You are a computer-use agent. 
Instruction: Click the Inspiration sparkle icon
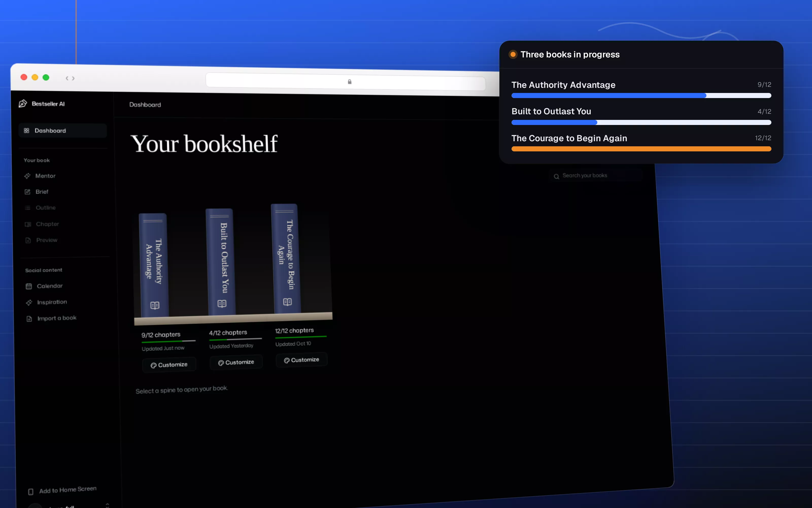click(x=29, y=302)
